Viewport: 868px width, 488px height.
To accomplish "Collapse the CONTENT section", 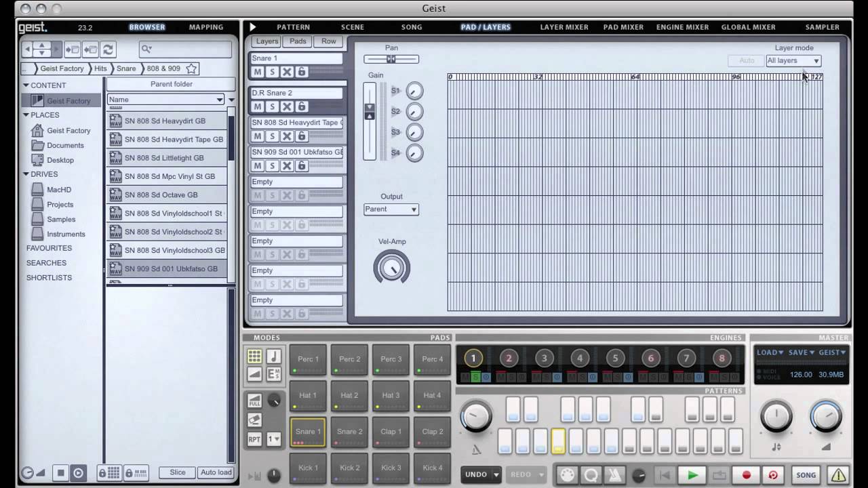I will point(26,85).
